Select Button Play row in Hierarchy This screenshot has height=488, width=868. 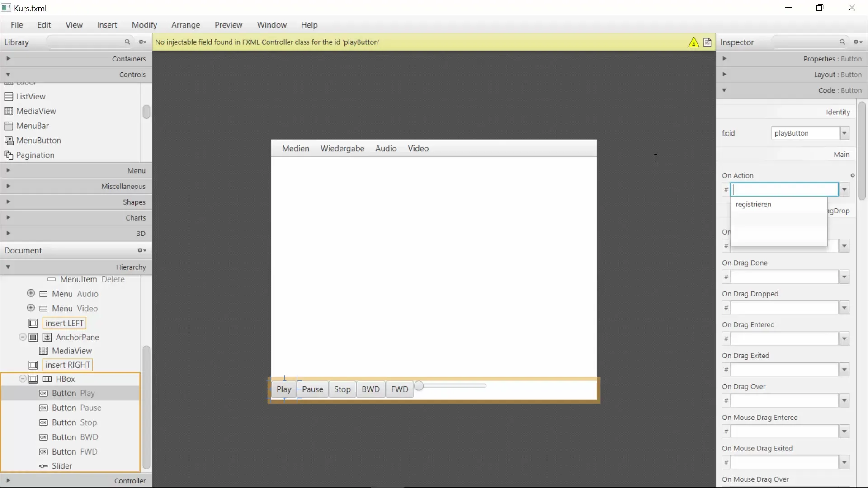71,394
